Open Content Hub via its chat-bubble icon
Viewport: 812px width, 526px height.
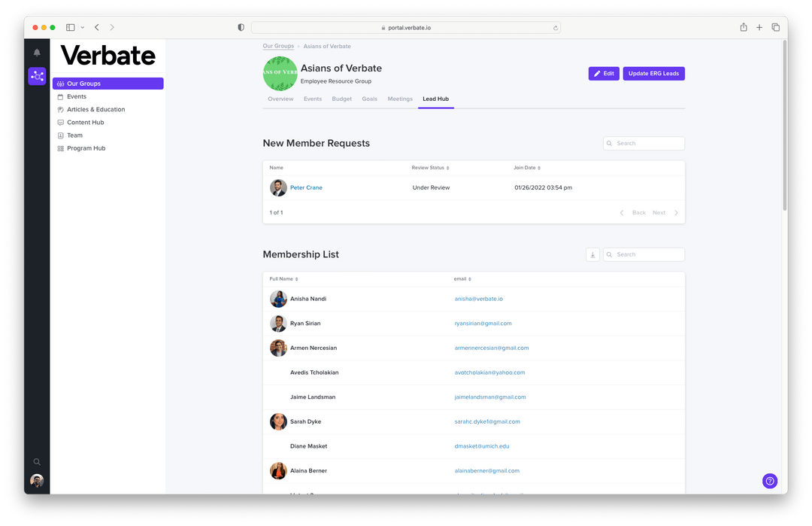coord(60,122)
